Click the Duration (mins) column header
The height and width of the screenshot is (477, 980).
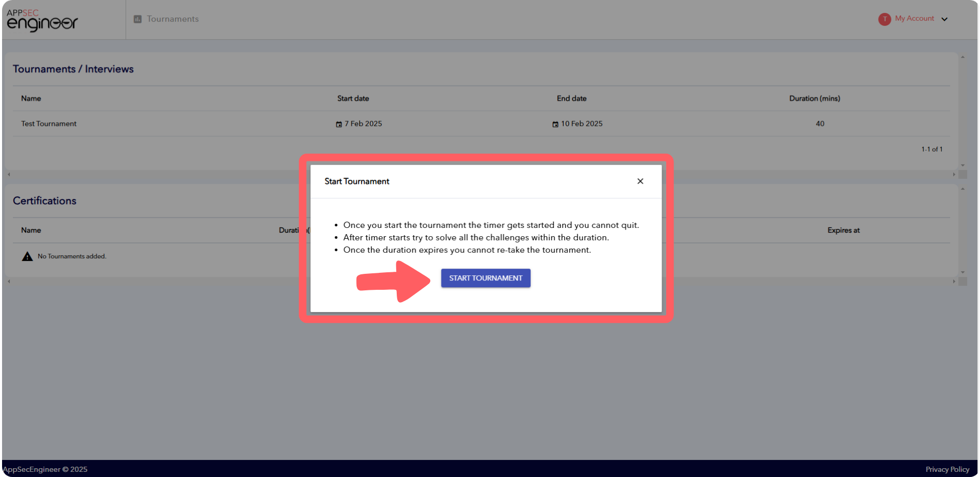click(x=815, y=98)
